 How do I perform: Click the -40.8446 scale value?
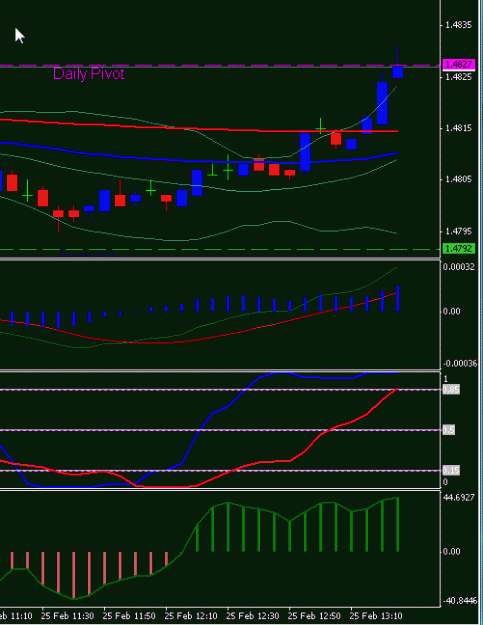460,600
